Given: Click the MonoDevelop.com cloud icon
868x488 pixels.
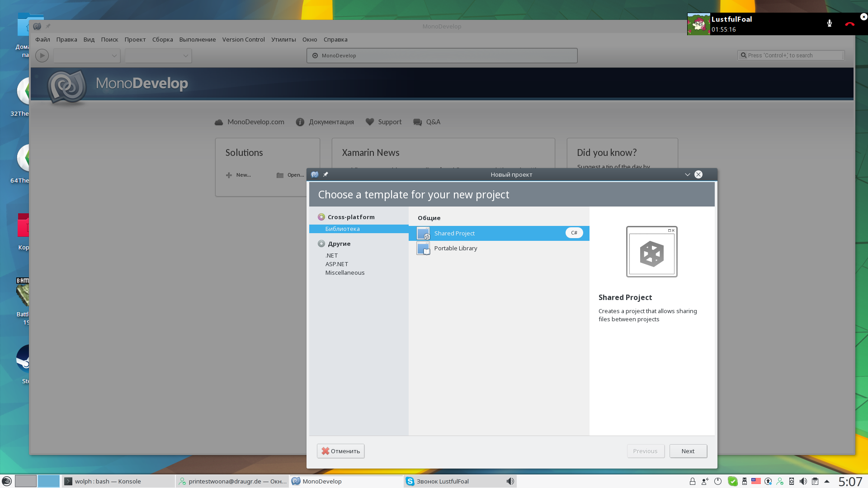Looking at the screenshot, I should [x=219, y=122].
